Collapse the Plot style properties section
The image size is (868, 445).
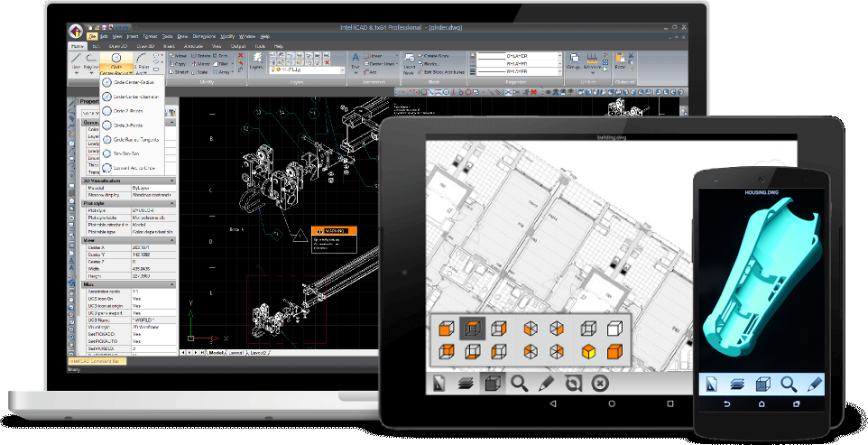tap(172, 204)
